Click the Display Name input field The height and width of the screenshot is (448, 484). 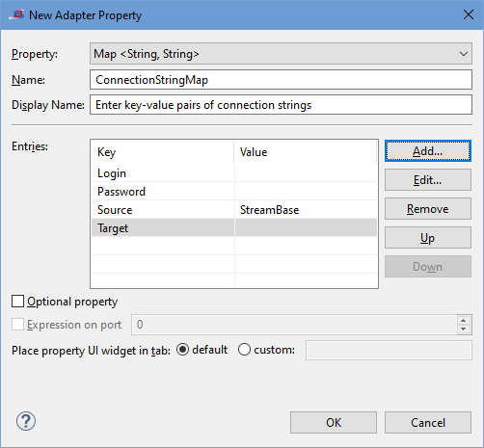281,105
